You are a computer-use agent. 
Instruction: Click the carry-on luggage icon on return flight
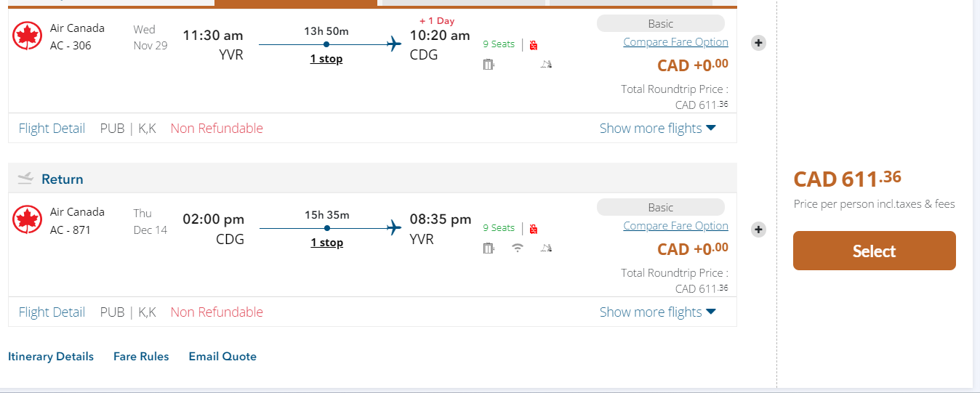pyautogui.click(x=489, y=248)
